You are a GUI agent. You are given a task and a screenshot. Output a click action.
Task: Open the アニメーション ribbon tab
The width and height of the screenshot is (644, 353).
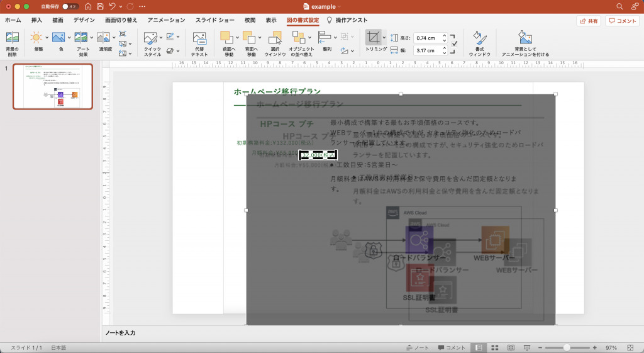[166, 20]
